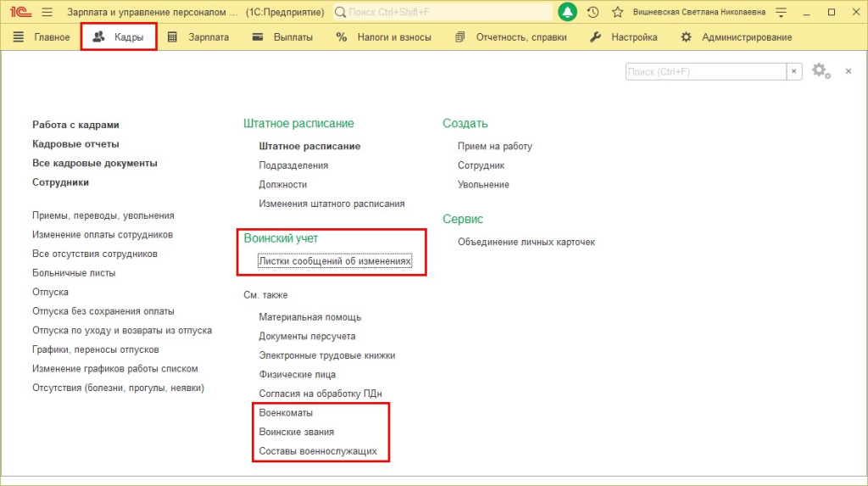This screenshot has width=868, height=486.
Task: Open the hamburger main menu in title bar
Action: 47,12
